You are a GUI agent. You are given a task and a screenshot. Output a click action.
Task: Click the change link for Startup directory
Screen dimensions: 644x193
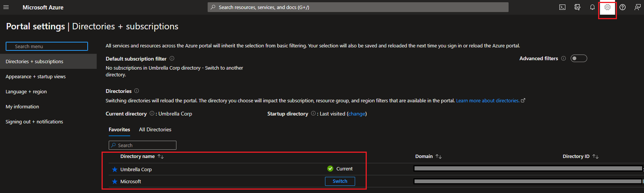(357, 114)
